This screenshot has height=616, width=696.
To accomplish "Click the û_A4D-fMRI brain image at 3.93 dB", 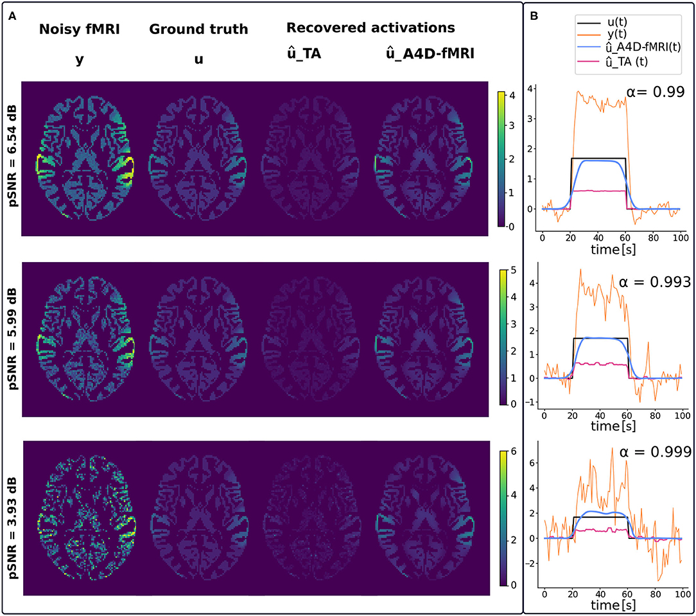I will pyautogui.click(x=425, y=518).
